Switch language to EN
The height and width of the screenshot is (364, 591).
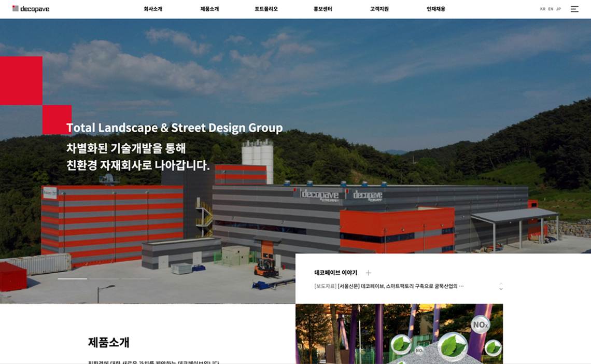click(x=551, y=9)
